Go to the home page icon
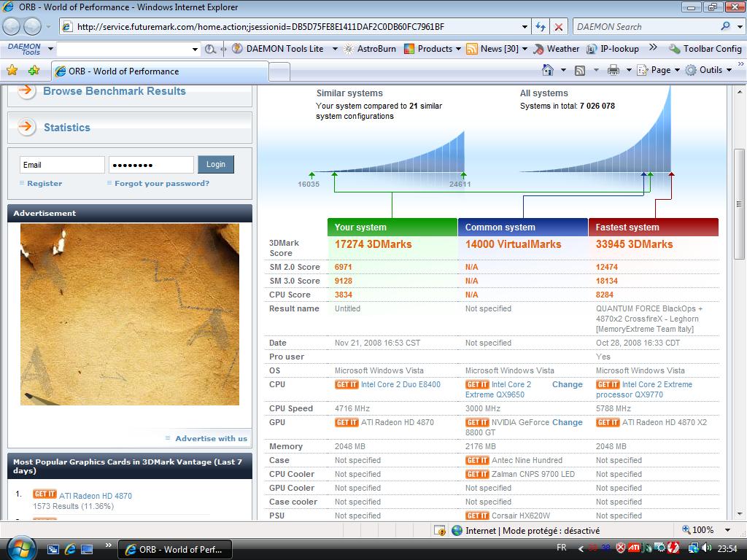Screen dimensions: 747x560 (x=548, y=70)
